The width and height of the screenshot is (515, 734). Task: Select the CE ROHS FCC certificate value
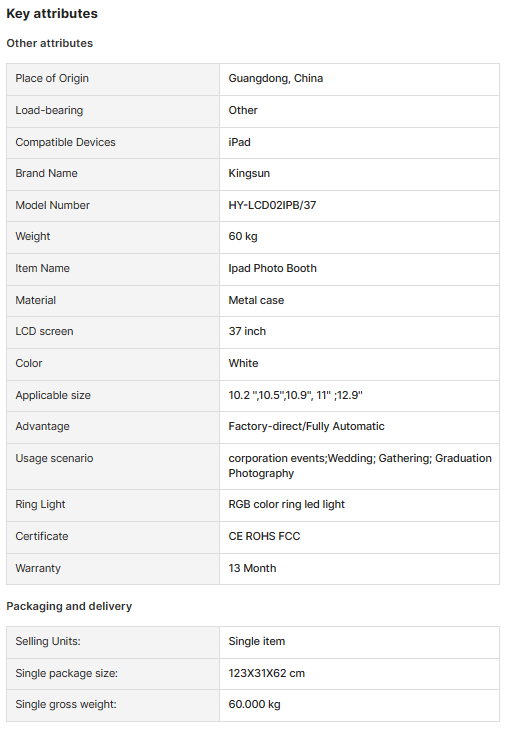pos(264,536)
